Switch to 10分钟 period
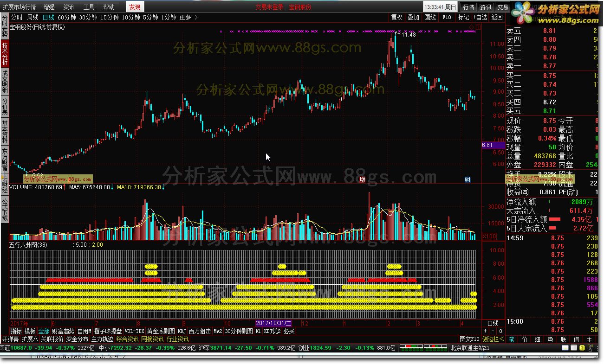 point(131,17)
